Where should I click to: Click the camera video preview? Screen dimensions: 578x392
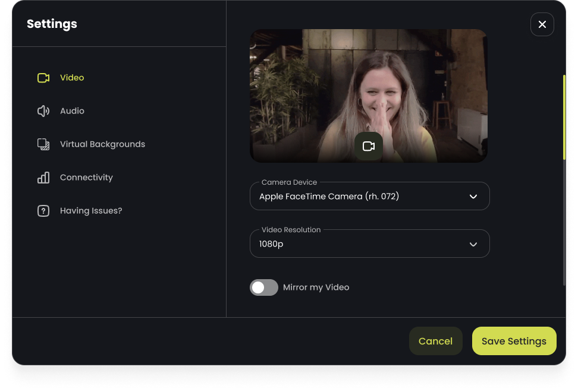click(x=369, y=96)
